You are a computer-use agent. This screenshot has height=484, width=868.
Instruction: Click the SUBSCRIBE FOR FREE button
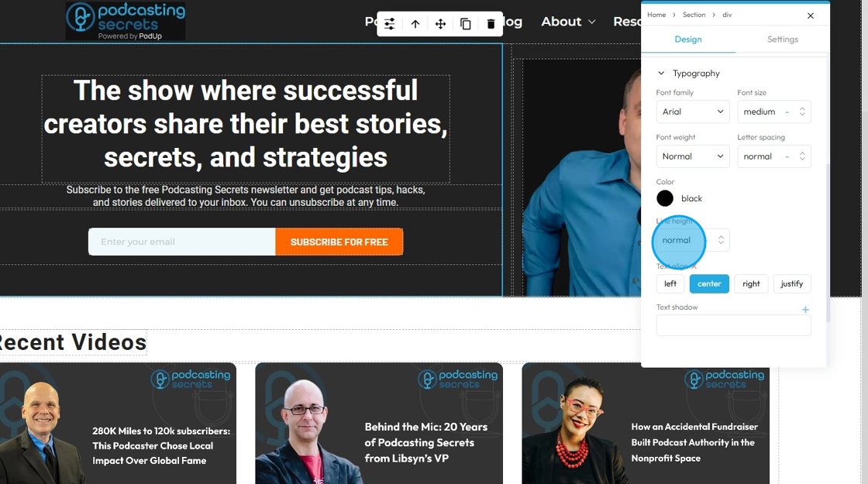point(339,242)
